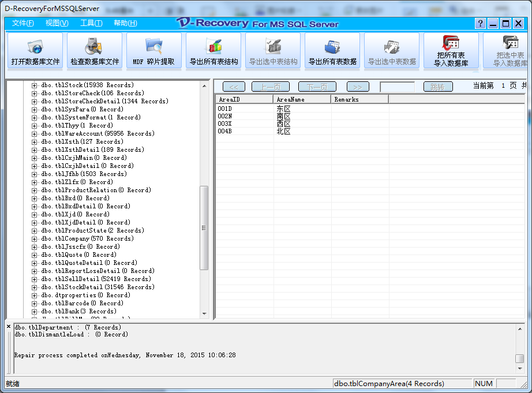This screenshot has height=393, width=532.
Task: Click the AreaID column header
Action: [245, 99]
